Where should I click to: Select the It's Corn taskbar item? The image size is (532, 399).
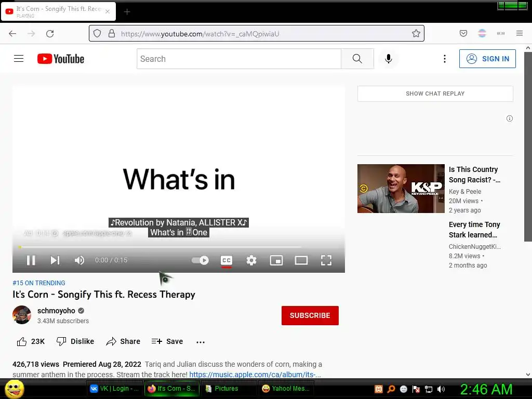(x=171, y=389)
